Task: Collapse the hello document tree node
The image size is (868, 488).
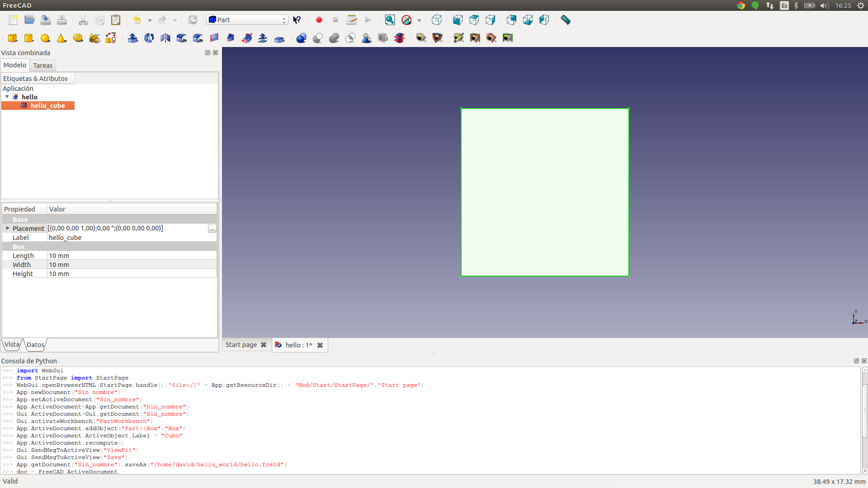Action: point(7,97)
